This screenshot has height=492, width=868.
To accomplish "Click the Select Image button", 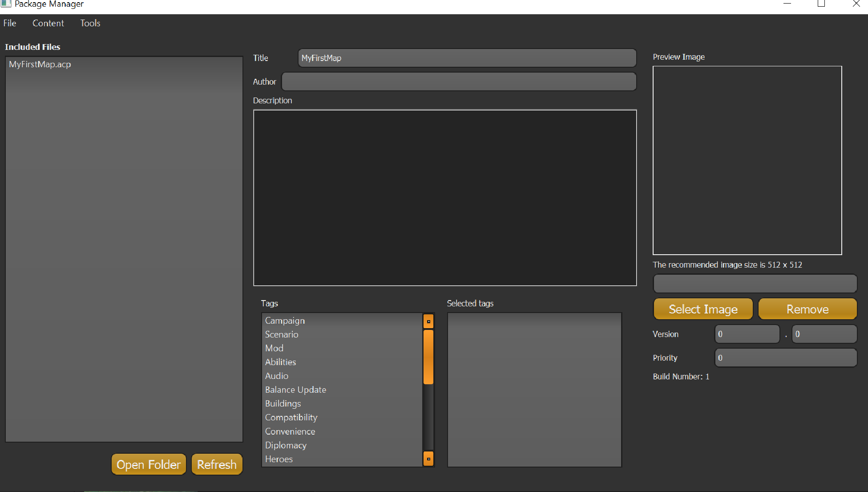I will pos(703,309).
